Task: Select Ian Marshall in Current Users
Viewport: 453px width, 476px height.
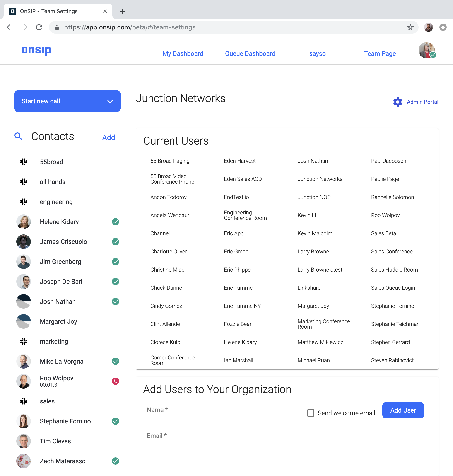Action: click(x=239, y=360)
